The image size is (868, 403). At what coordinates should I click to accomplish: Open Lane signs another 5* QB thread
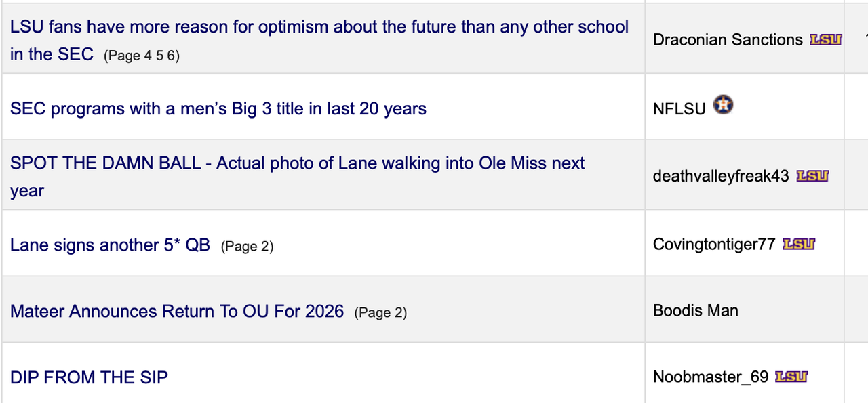[x=110, y=245]
